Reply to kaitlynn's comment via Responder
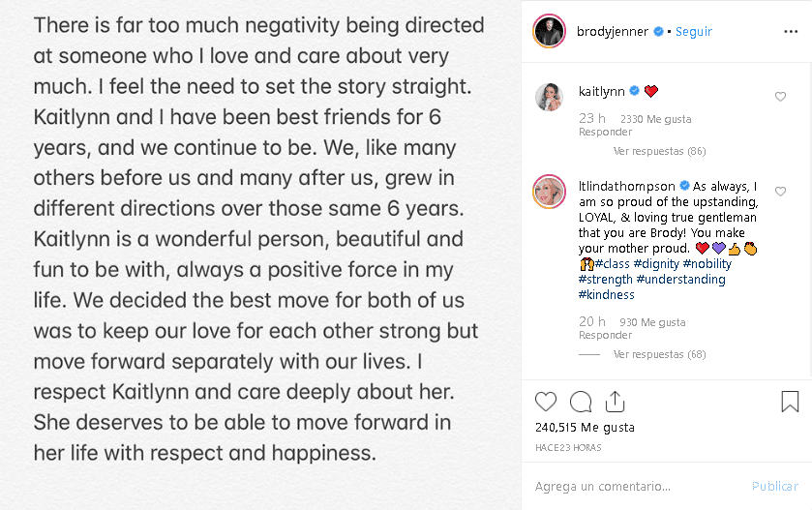812x510 pixels. tap(605, 133)
